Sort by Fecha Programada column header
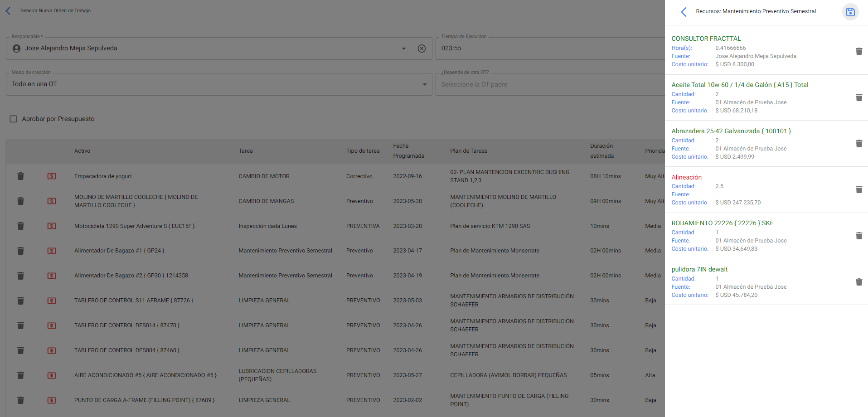Screen dimensions: 868x417 click(x=408, y=151)
